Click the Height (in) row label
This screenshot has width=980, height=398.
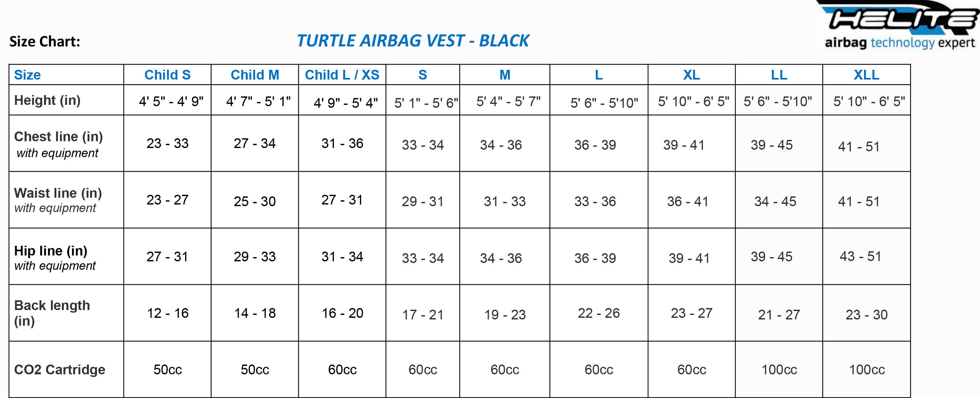pos(47,100)
